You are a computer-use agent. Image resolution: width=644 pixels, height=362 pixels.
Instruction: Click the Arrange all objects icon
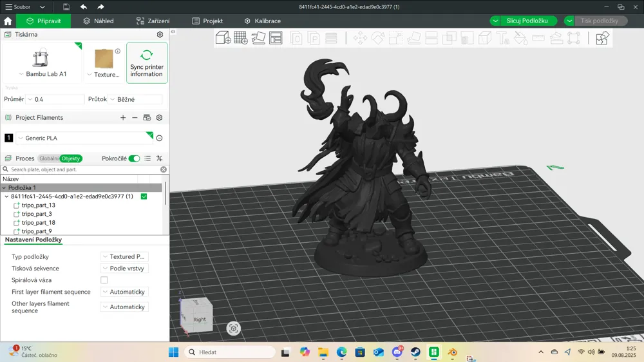276,38
